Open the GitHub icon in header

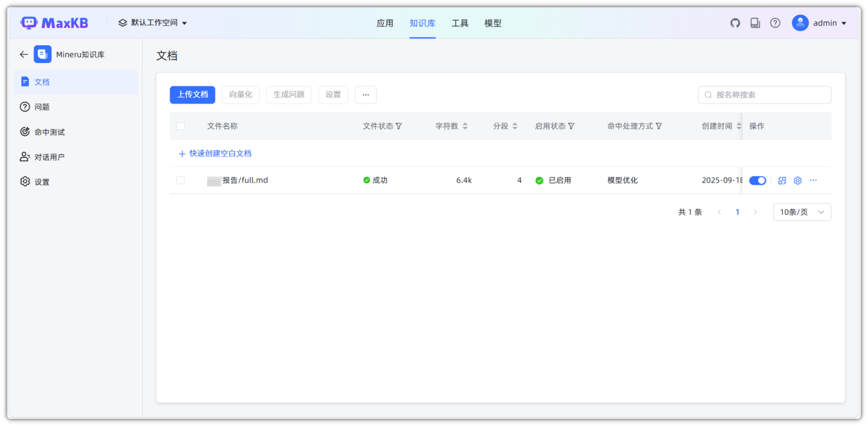pos(735,23)
